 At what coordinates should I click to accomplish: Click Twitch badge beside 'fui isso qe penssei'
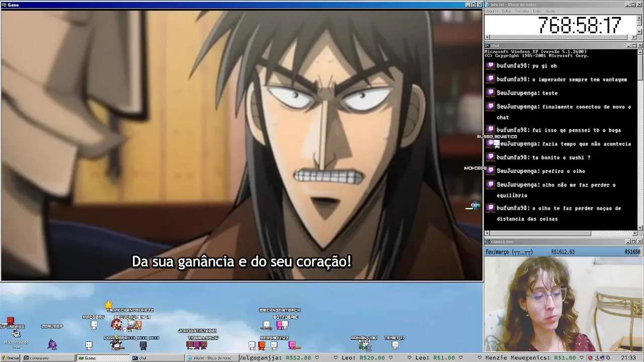click(x=491, y=130)
